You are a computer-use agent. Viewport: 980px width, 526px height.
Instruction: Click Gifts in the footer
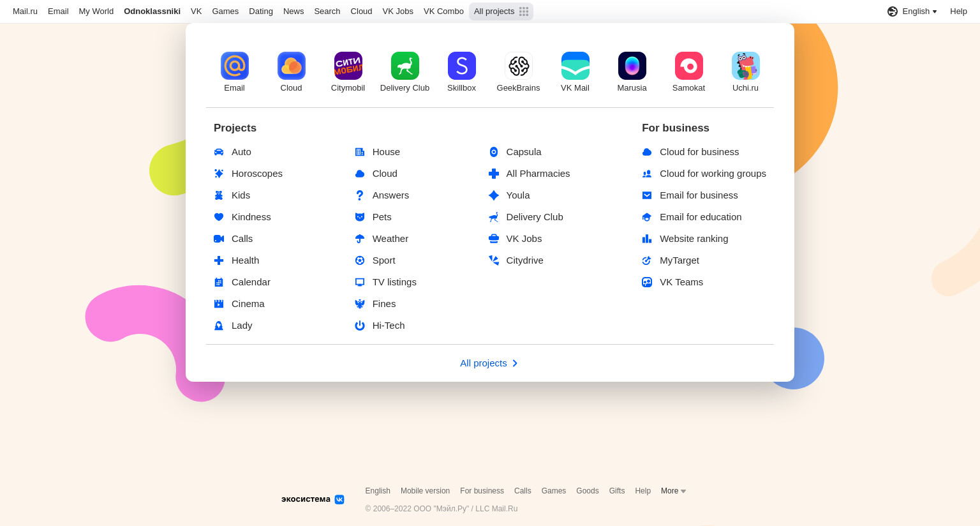pyautogui.click(x=617, y=491)
